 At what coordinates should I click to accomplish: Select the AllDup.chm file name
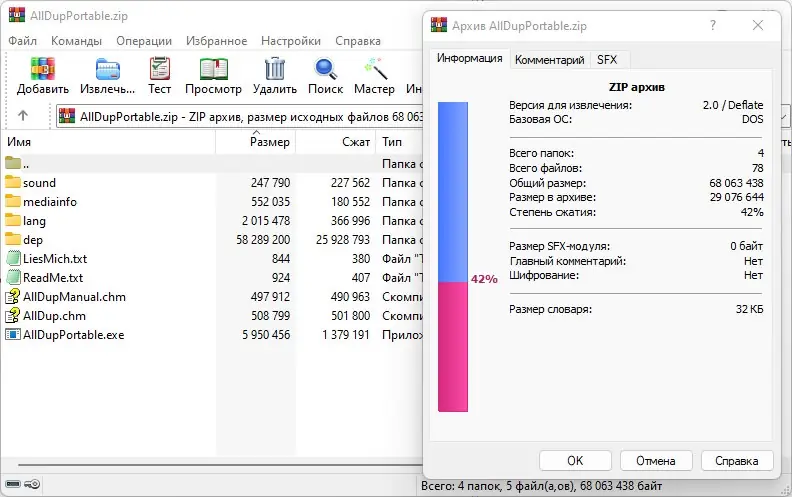click(54, 316)
